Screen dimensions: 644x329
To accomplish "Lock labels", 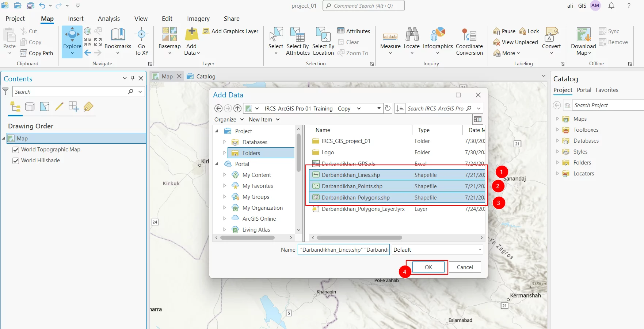I will click(x=529, y=31).
